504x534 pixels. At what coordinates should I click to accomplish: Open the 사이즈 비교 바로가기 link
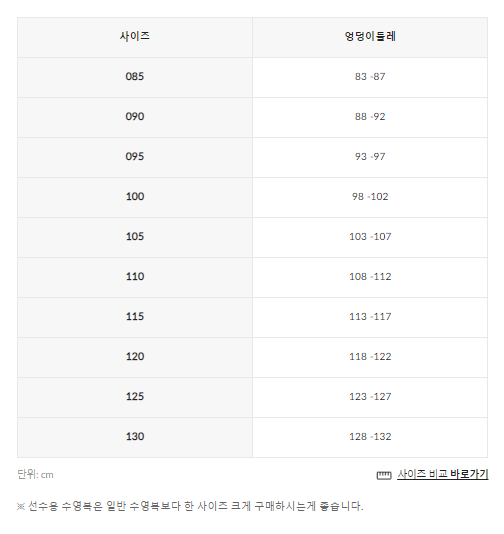pyautogui.click(x=443, y=474)
